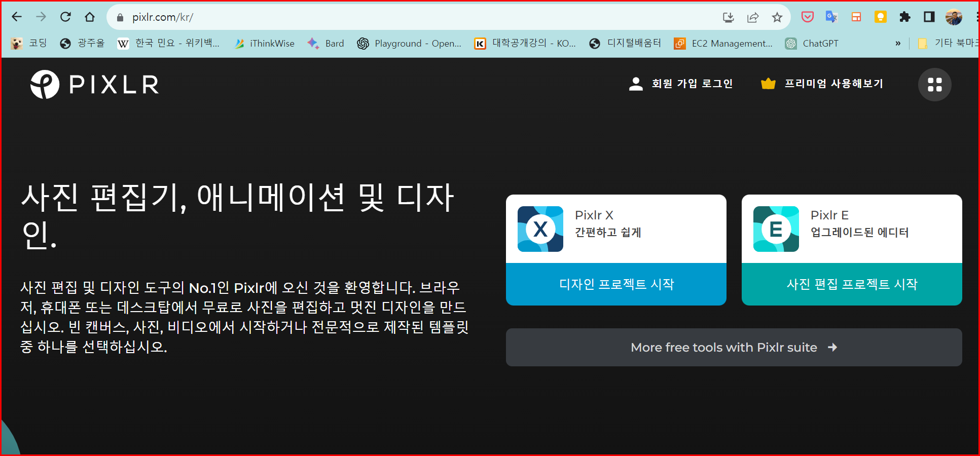Reload the Pixlr page
The image size is (980, 456).
(65, 17)
